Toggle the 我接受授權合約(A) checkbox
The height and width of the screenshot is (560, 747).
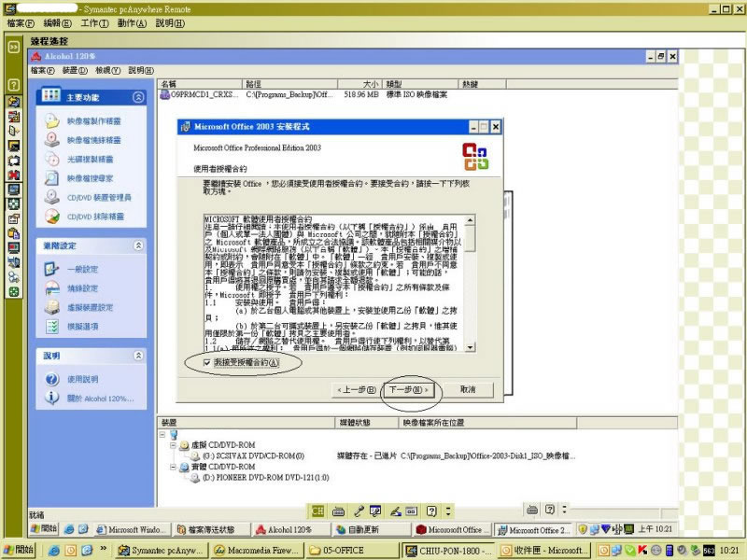tap(206, 363)
